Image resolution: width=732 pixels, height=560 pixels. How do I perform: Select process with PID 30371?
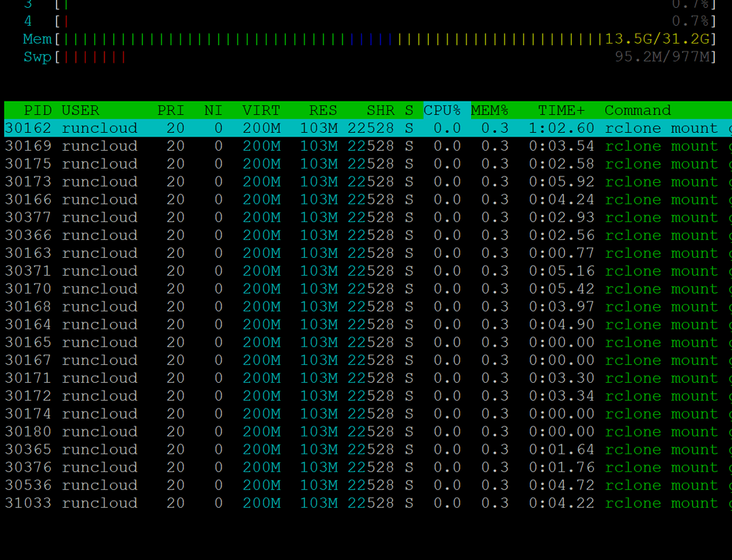(x=368, y=271)
